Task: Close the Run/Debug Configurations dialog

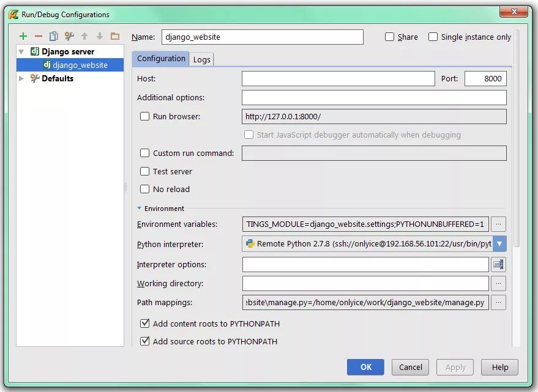Action: [514, 12]
